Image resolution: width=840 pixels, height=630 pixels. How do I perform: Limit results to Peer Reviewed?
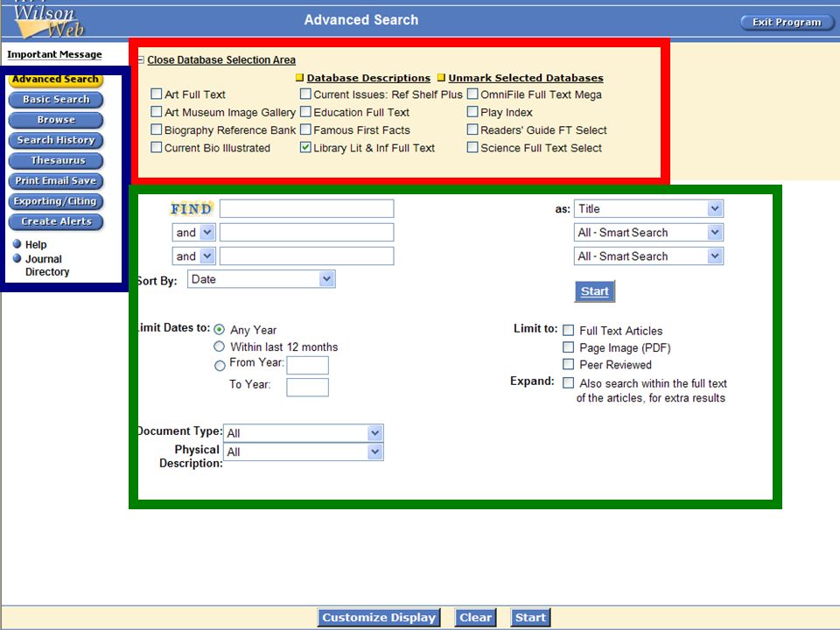569,364
